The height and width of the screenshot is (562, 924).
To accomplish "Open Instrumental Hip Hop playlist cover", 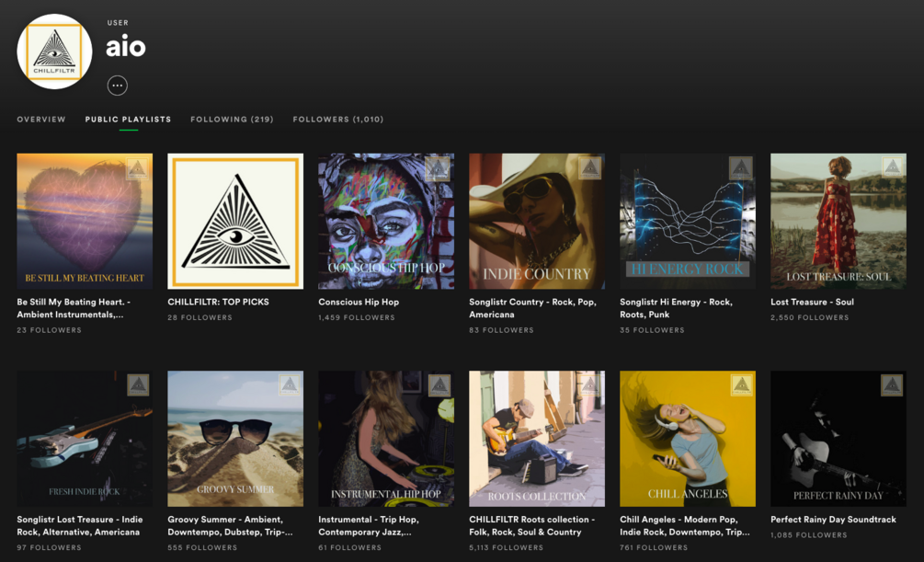I will tap(386, 439).
